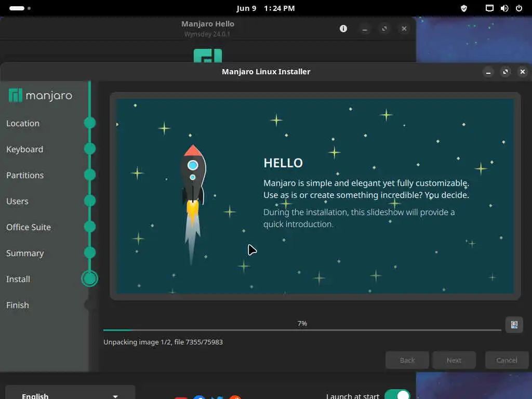
Task: Open the English language dropdown in Manjaro Hello
Action: click(x=70, y=393)
